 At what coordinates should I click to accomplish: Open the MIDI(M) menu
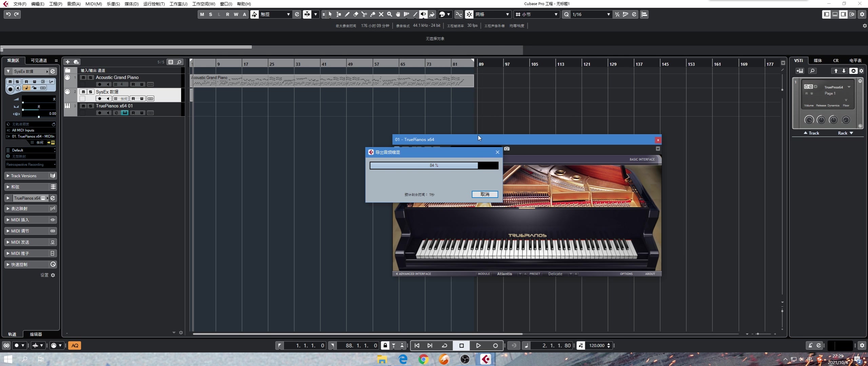(x=93, y=4)
